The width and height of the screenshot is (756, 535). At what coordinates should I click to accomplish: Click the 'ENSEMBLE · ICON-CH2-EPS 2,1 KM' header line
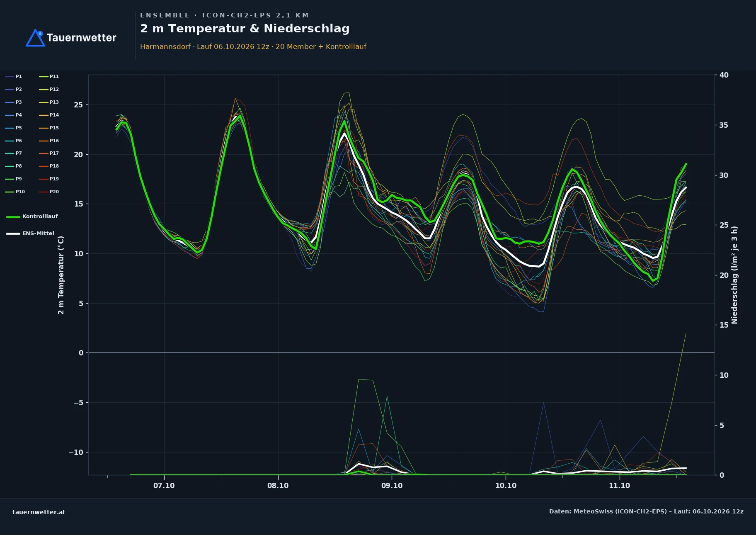[224, 15]
